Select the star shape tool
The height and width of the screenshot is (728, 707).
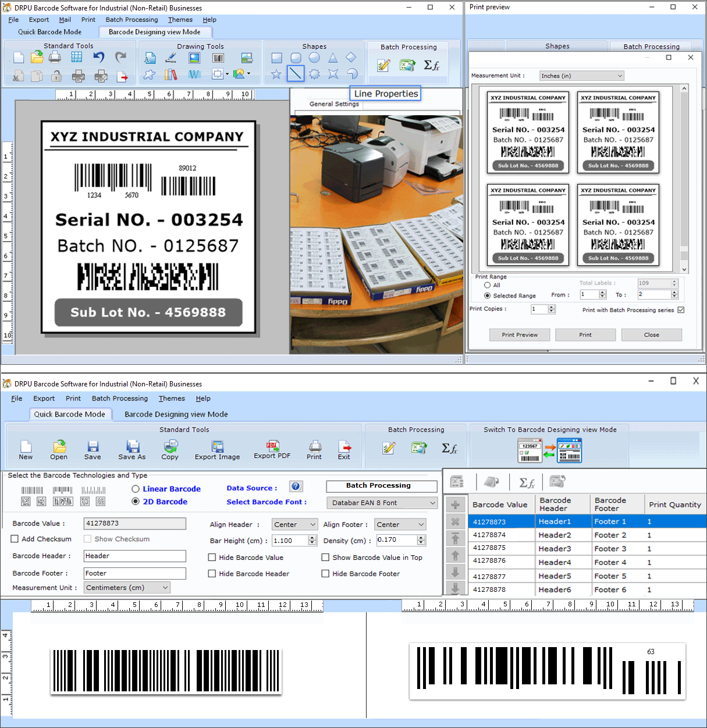pyautogui.click(x=276, y=74)
